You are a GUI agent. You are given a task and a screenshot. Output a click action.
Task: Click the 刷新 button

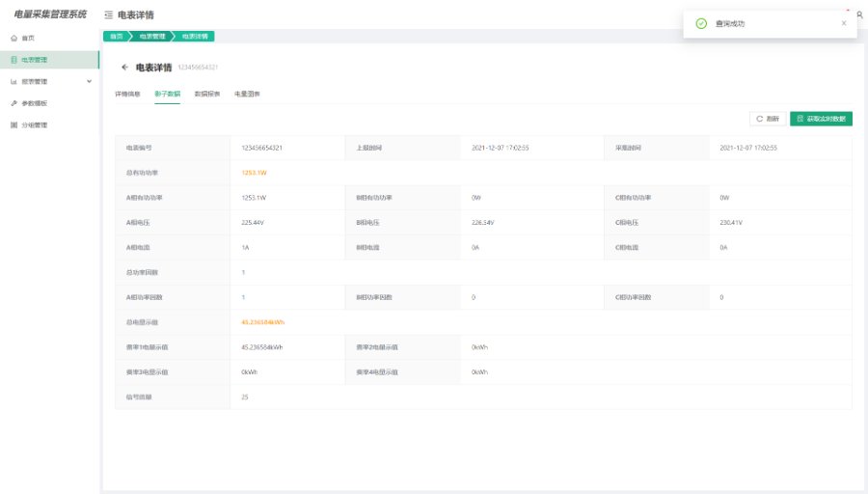point(767,119)
